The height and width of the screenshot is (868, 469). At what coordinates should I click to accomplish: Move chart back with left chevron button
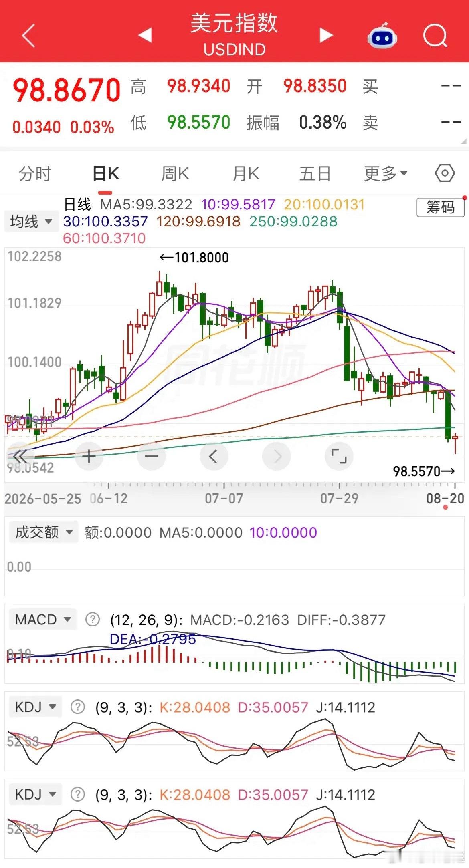click(x=214, y=456)
